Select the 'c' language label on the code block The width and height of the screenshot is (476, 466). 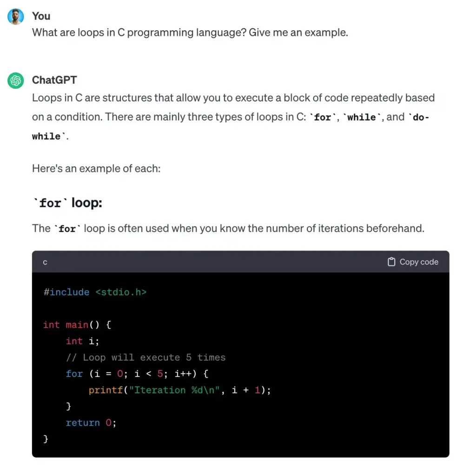[45, 262]
